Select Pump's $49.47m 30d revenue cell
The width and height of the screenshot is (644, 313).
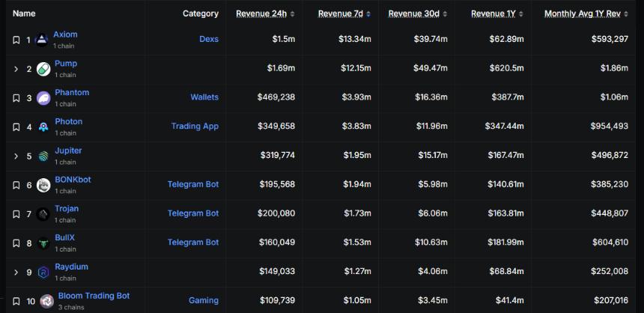click(431, 68)
